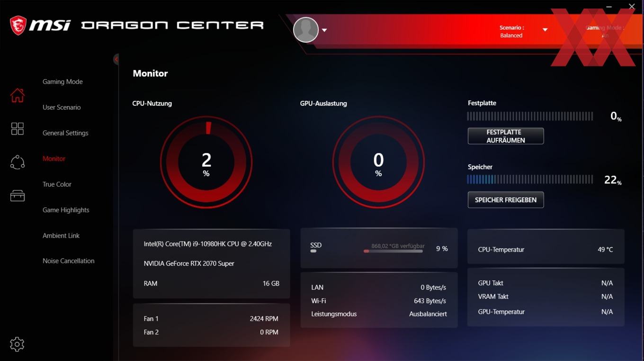Click the circular sync nodes icon
Viewport: 644px width, 361px height.
[x=17, y=162]
